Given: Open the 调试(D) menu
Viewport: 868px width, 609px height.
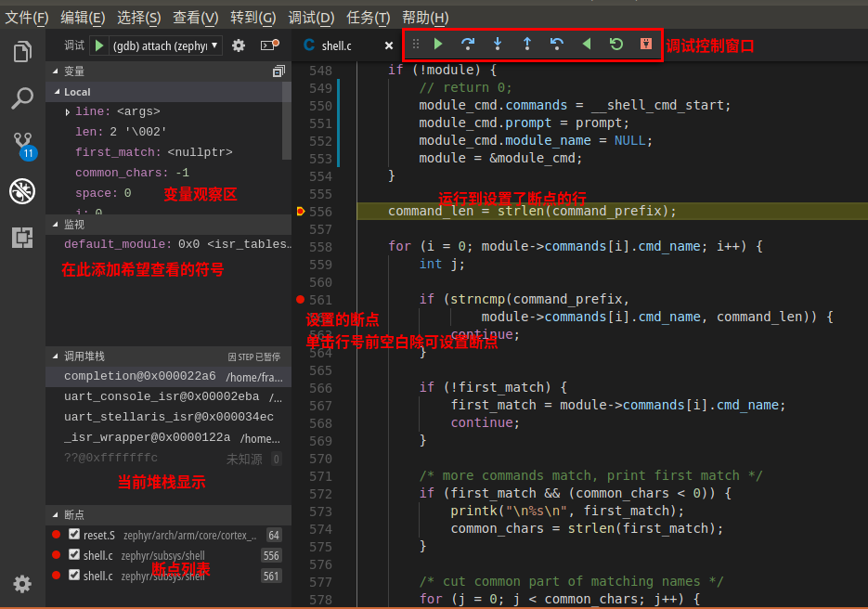Looking at the screenshot, I should coord(311,18).
